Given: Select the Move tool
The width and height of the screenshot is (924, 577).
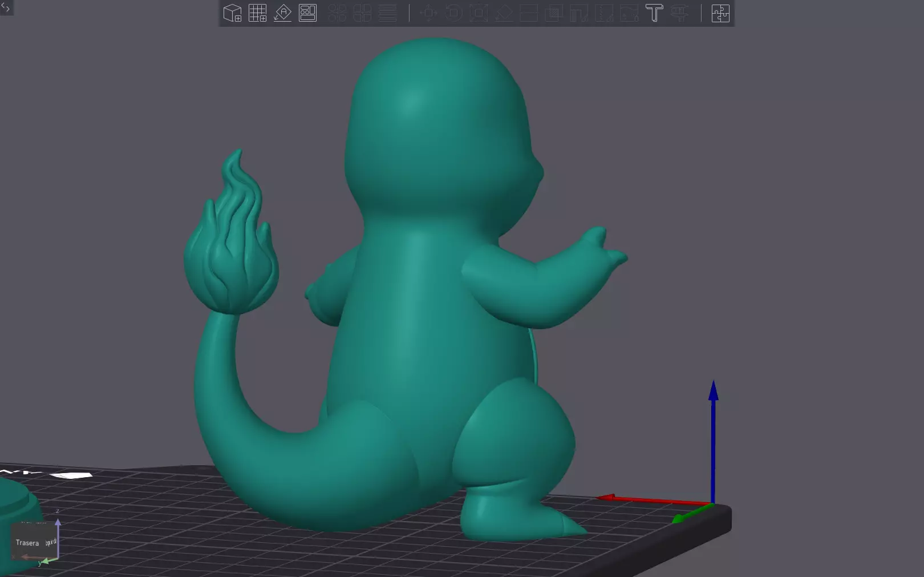Looking at the screenshot, I should 428,13.
